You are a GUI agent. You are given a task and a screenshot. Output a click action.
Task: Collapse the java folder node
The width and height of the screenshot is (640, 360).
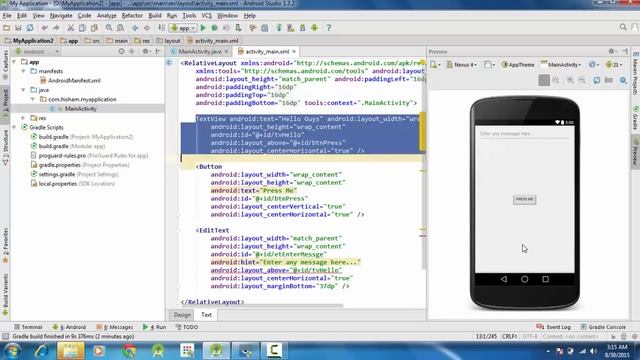click(24, 90)
